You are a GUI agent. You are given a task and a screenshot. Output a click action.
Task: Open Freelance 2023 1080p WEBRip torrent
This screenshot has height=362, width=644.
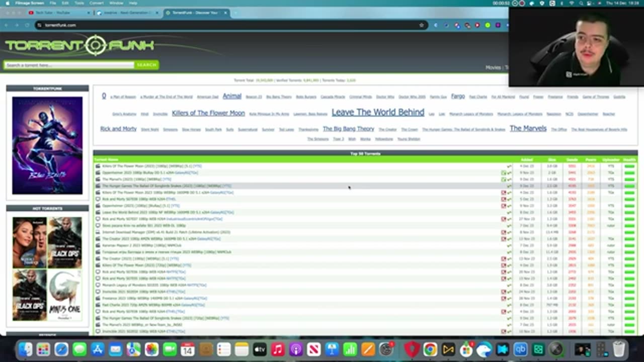(154, 298)
